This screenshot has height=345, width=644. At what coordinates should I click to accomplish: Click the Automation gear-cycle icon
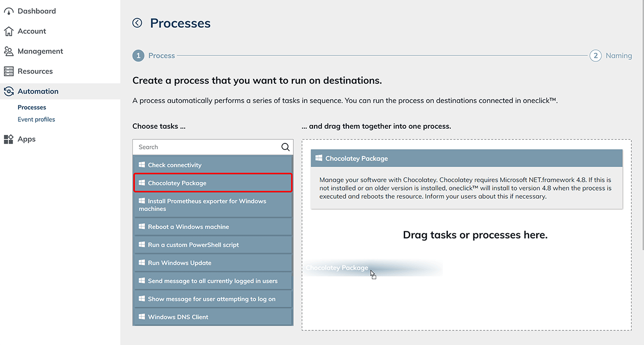pos(9,92)
